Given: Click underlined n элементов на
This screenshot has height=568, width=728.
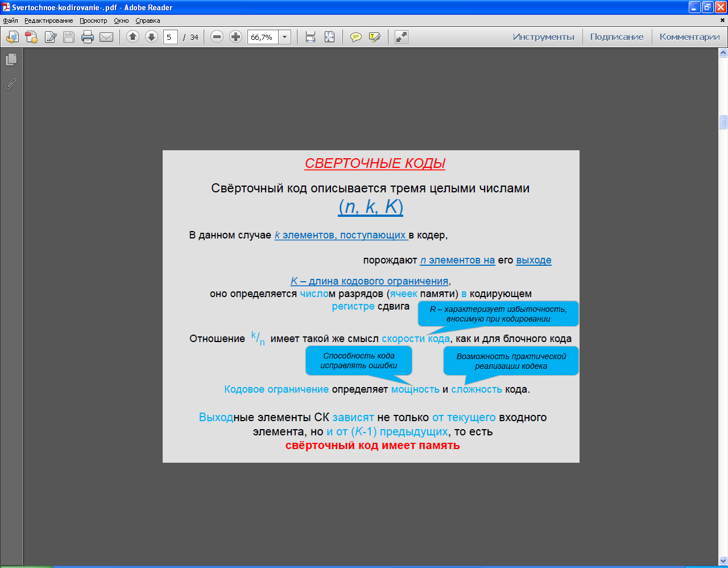Looking at the screenshot, I should (x=457, y=260).
